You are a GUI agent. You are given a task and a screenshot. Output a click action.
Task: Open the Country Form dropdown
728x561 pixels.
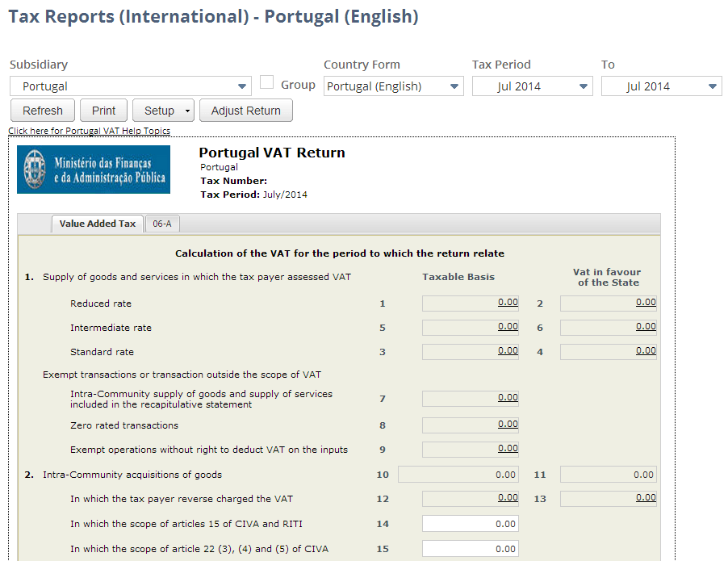393,86
